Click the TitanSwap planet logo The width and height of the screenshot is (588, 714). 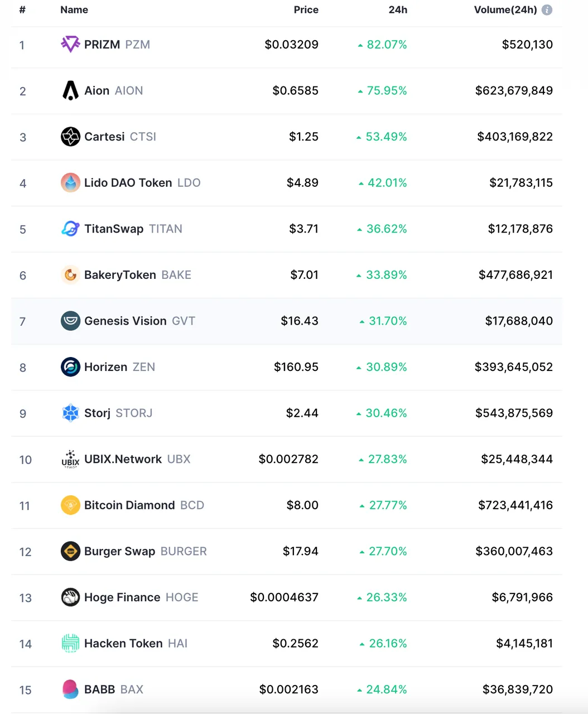click(70, 229)
